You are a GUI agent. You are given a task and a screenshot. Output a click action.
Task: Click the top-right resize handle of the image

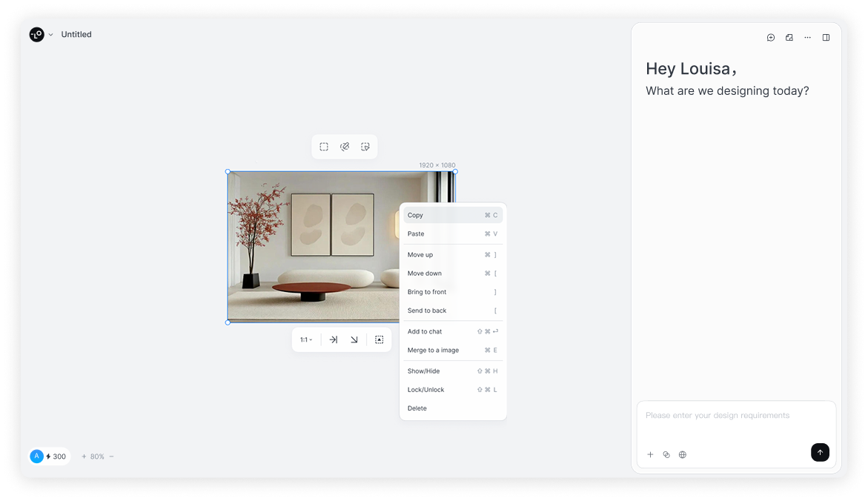455,172
